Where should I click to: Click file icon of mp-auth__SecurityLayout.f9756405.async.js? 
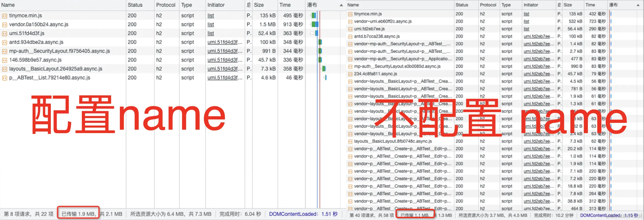tap(5, 51)
